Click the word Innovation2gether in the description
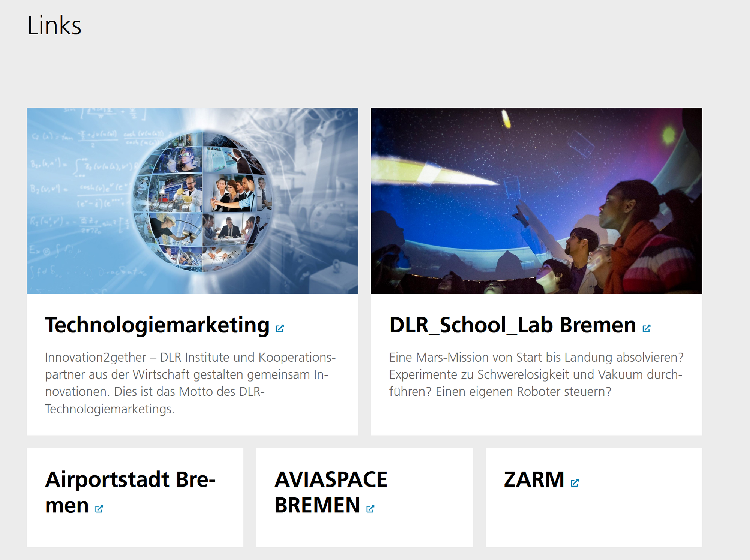The width and height of the screenshot is (750, 560). [95, 358]
